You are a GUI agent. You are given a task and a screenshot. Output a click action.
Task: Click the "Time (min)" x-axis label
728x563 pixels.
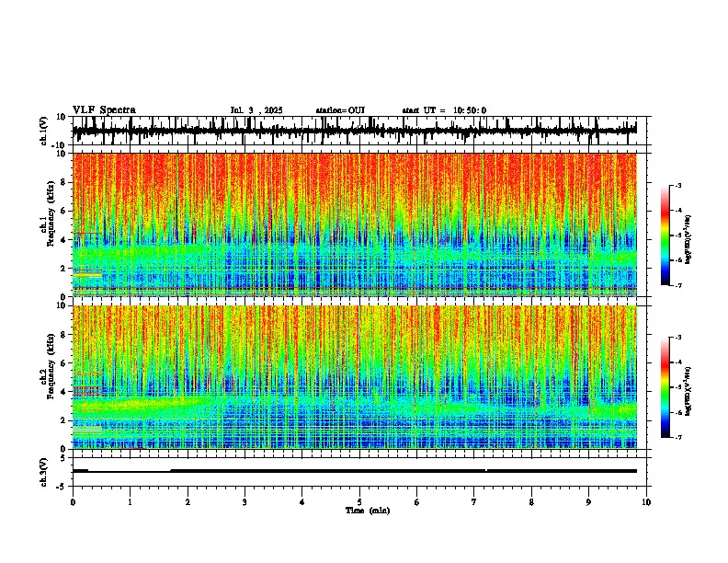pyautogui.click(x=368, y=511)
